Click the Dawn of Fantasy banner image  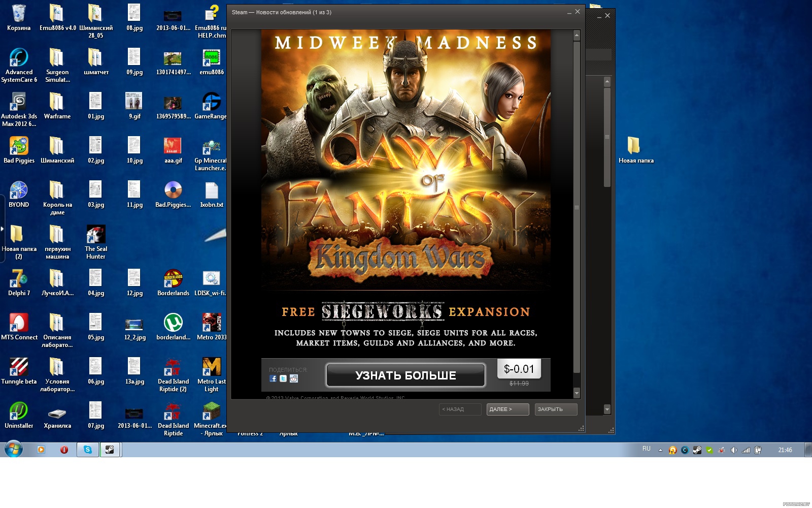[405, 160]
